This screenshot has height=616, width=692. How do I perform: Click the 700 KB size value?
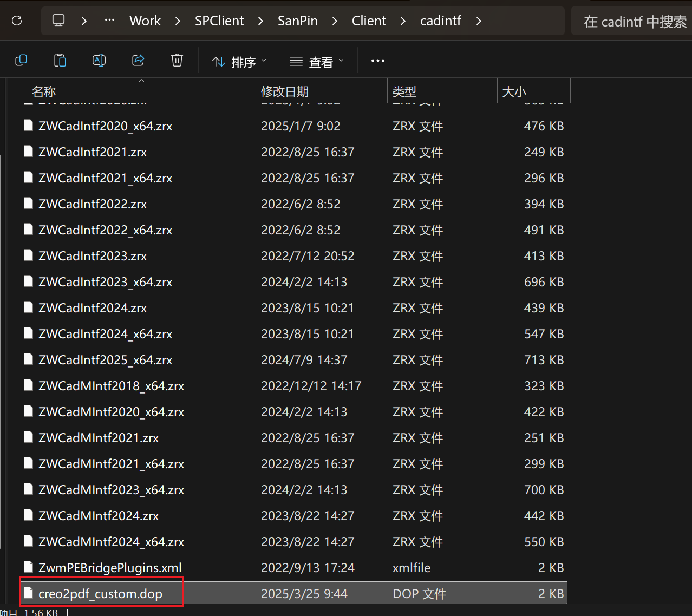pyautogui.click(x=544, y=489)
